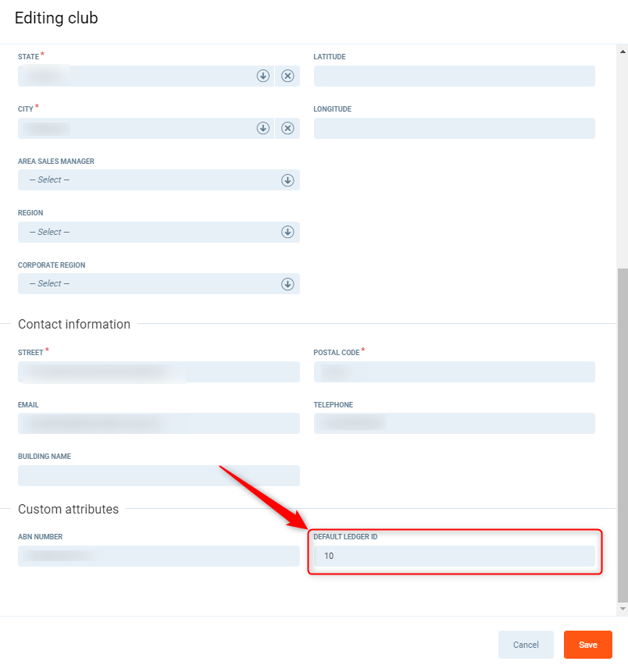Edit the Telephone input field
This screenshot has height=672, width=628.
[x=454, y=424]
